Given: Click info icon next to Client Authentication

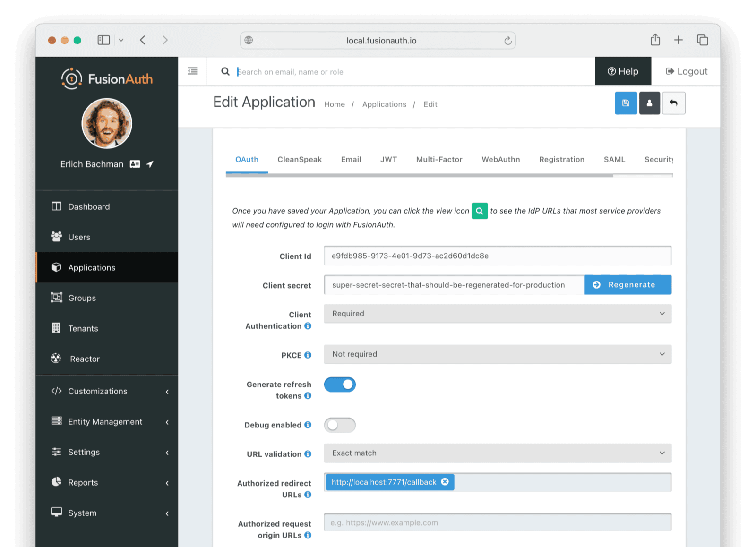Looking at the screenshot, I should (308, 326).
